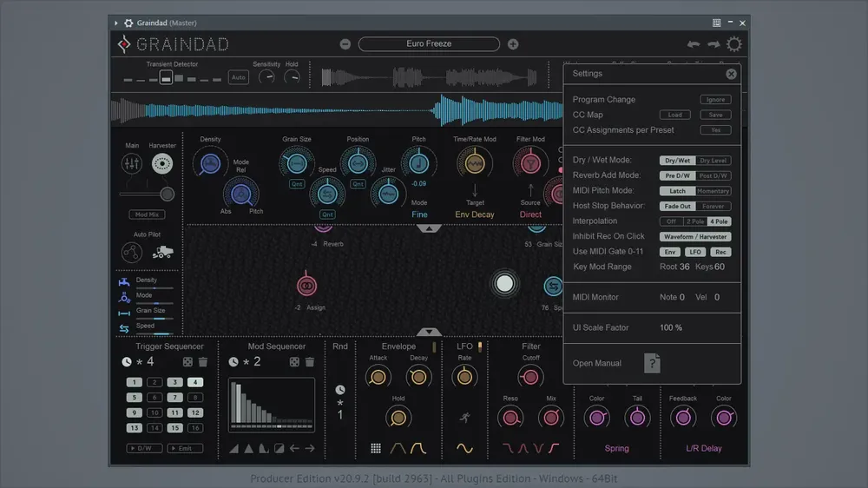Click the Emit trigger output button
868x488 pixels.
[185, 448]
